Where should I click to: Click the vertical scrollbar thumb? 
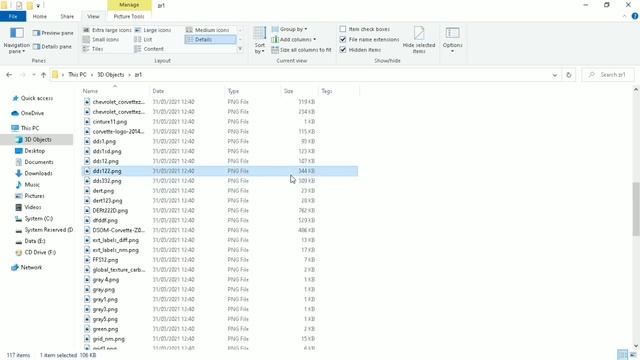[636, 209]
